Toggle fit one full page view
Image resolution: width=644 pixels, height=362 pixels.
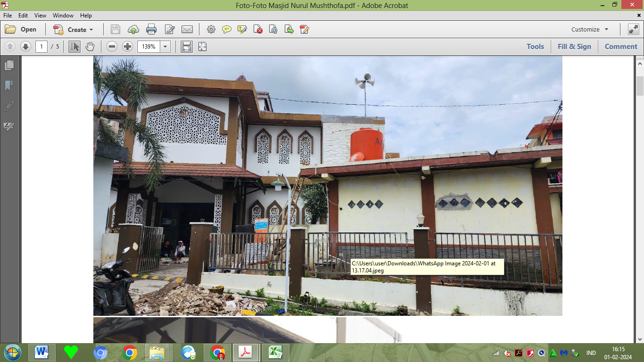(202, 46)
